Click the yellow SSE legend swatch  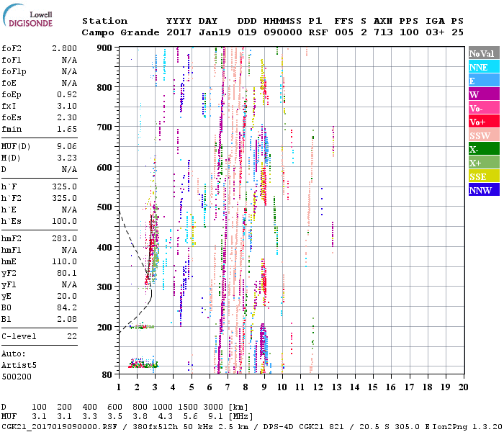pos(482,176)
